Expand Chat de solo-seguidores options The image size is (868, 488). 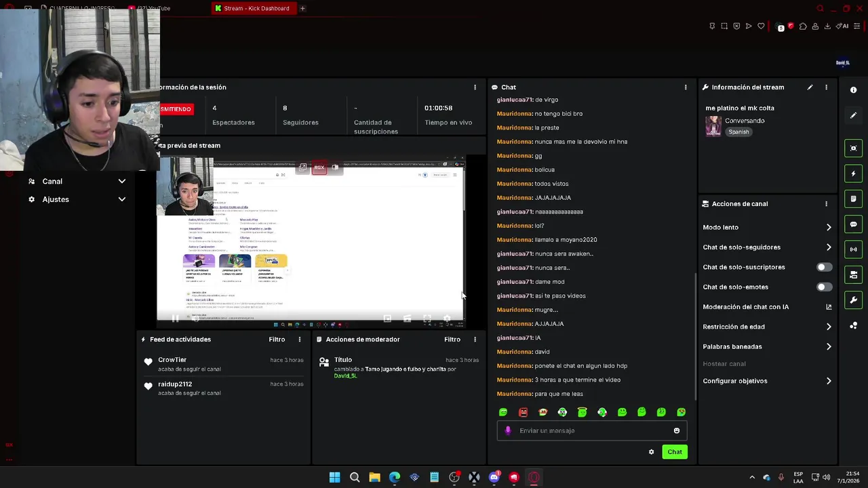[x=829, y=247]
